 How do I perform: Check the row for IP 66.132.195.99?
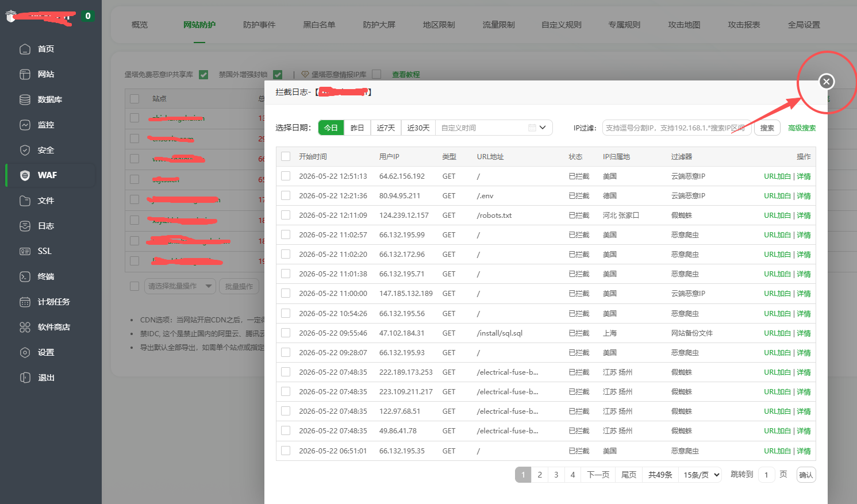[286, 234]
